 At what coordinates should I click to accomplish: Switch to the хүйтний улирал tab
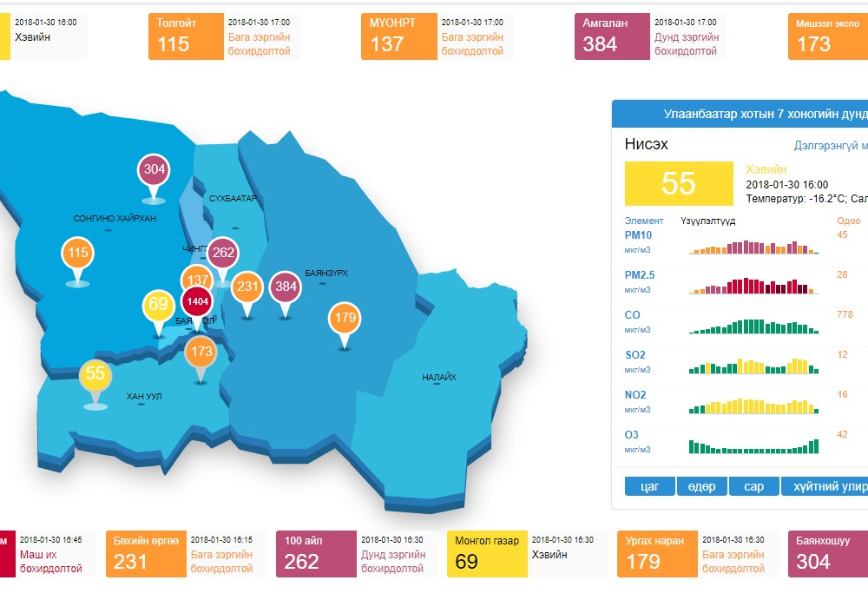point(825,486)
